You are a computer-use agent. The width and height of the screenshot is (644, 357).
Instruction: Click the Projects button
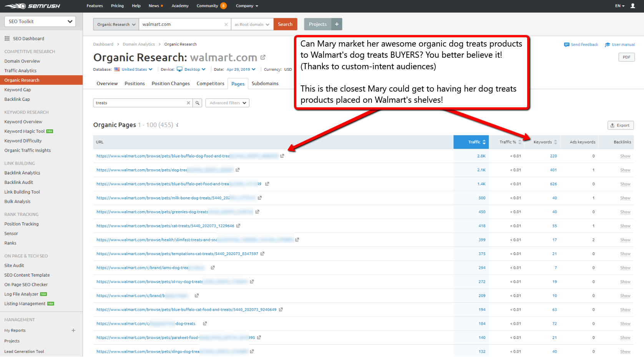click(x=318, y=24)
